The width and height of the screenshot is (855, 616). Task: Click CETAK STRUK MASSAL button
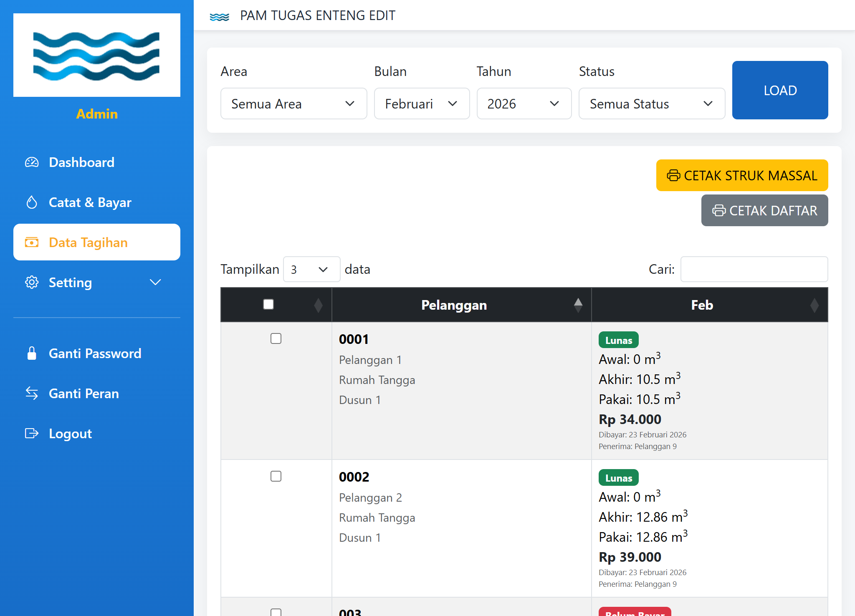coord(742,175)
